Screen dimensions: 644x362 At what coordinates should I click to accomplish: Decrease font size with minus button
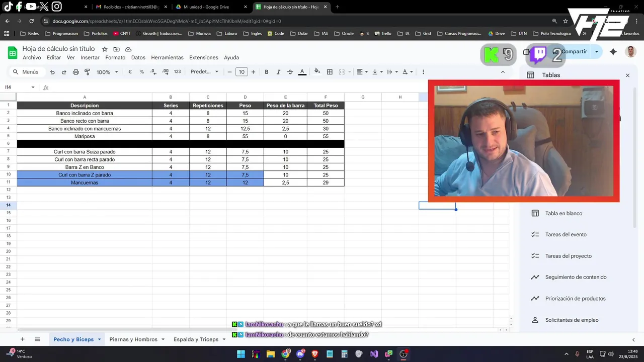[230, 72]
